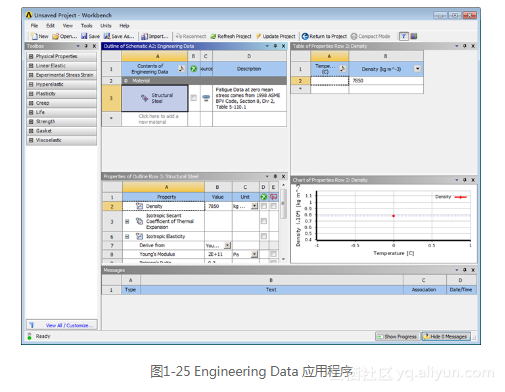Expand the Plasticity toolbox group
The width and height of the screenshot is (505, 392).
31,94
